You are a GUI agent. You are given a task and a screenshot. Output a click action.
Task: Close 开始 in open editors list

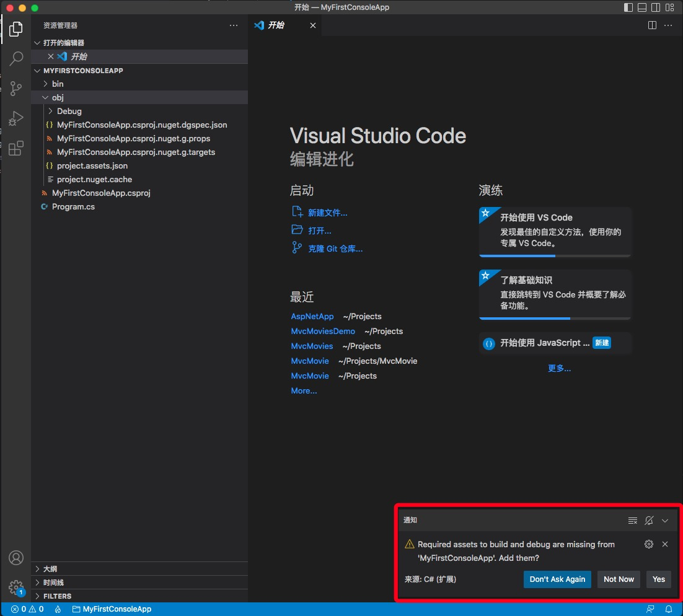pos(51,56)
